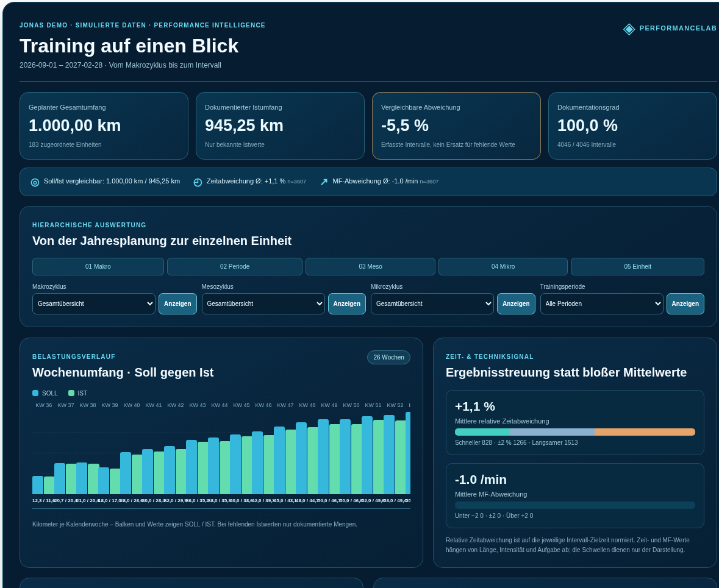Click the KW 36 week label
This screenshot has height=588, width=719.
tap(43, 406)
